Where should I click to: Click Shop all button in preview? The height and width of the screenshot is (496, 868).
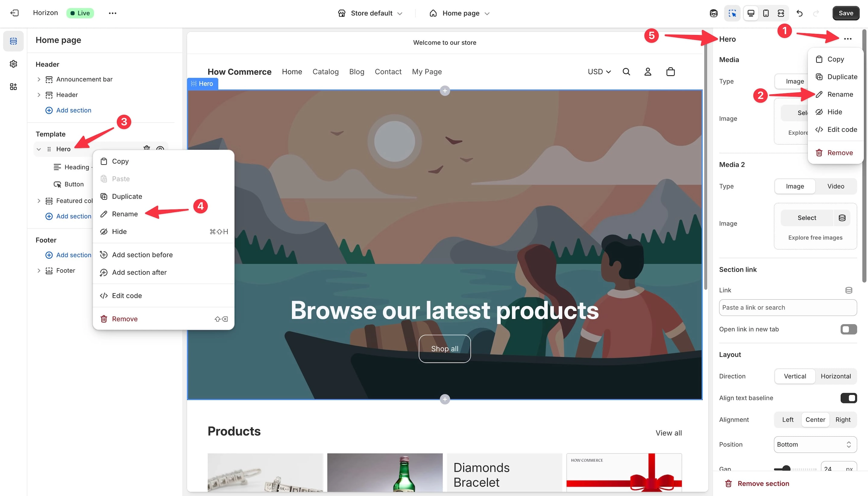(x=444, y=349)
